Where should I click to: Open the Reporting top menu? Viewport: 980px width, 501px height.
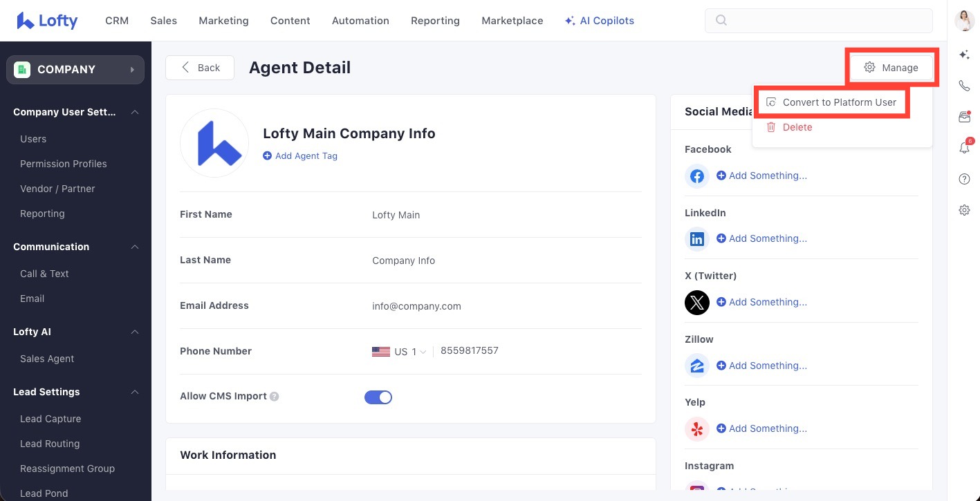pos(435,21)
